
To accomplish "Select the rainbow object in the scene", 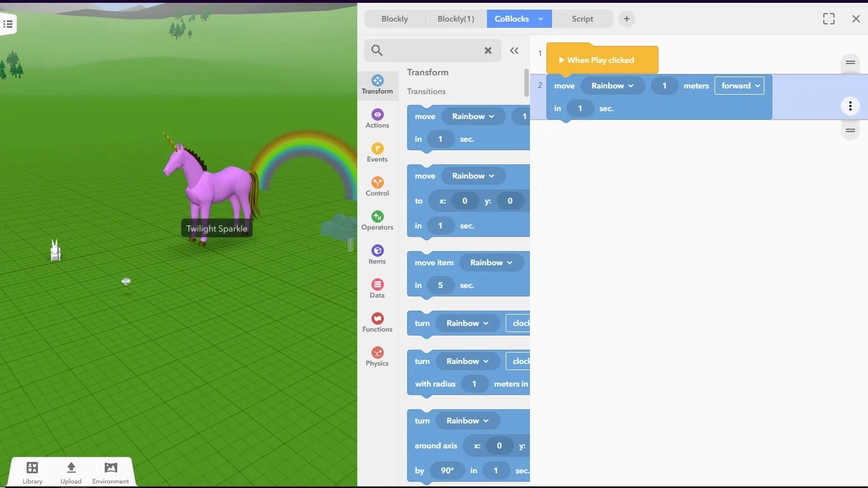I will (x=309, y=162).
